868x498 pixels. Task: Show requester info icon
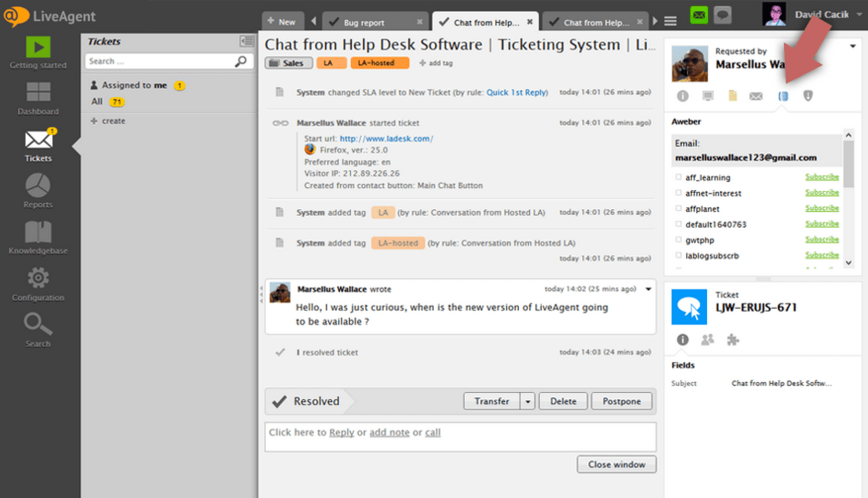(x=683, y=96)
